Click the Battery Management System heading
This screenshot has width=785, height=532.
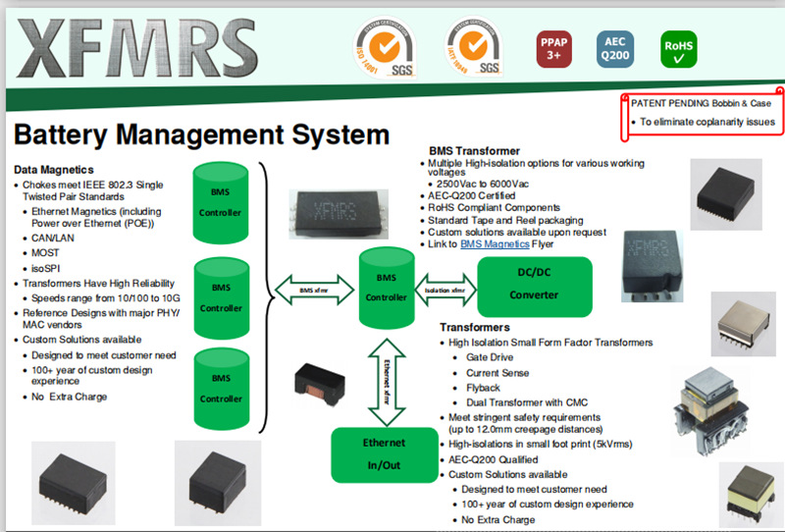point(201,134)
